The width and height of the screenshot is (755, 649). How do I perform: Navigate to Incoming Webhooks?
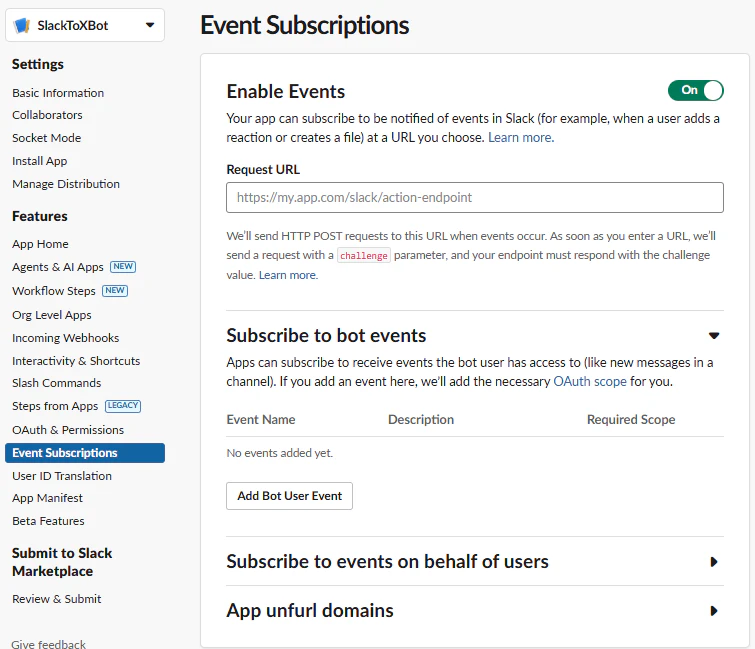(x=65, y=338)
